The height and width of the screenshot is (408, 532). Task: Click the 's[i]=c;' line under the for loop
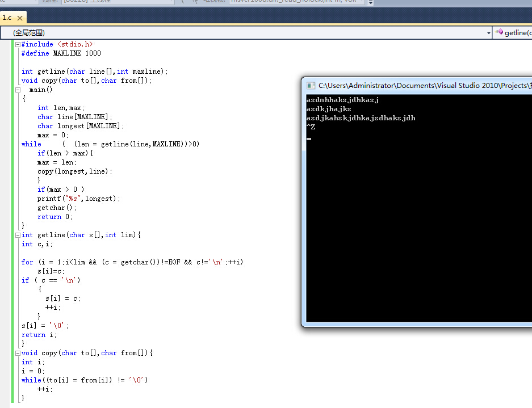click(x=51, y=271)
